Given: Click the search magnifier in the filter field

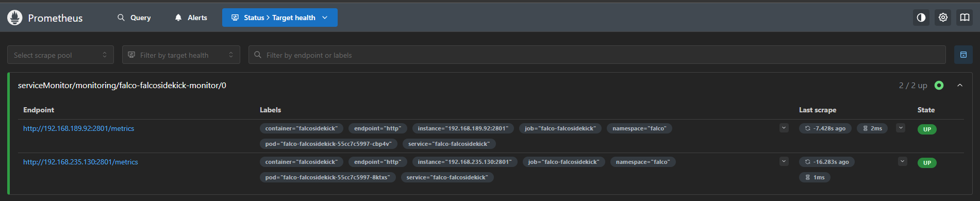Looking at the screenshot, I should pos(258,55).
